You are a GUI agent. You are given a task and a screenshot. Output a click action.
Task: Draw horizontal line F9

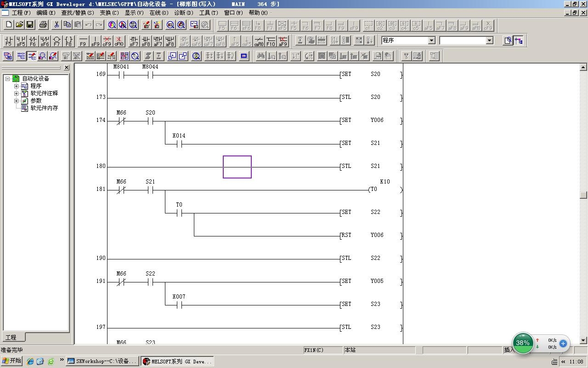coord(83,41)
